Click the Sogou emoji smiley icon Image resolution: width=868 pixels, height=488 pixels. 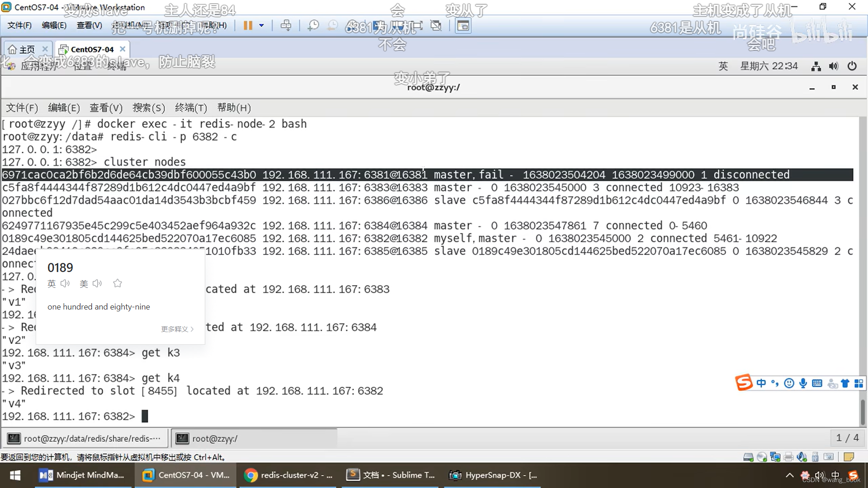click(789, 384)
